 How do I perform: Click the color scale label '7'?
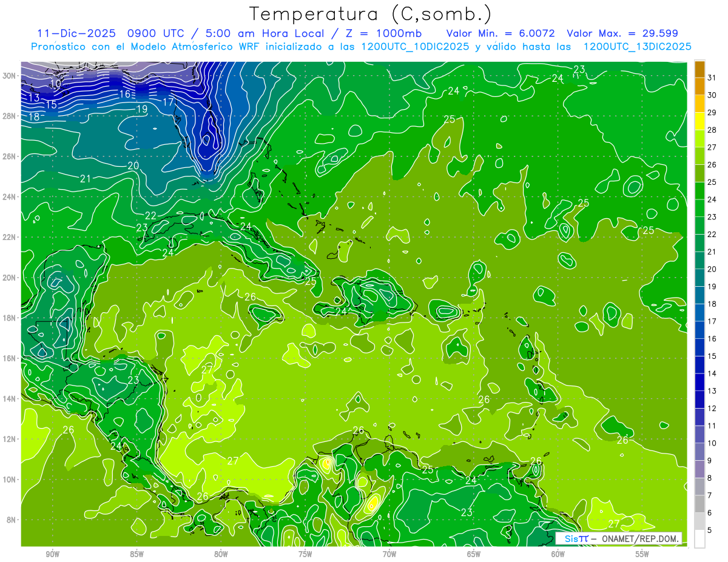point(710,495)
